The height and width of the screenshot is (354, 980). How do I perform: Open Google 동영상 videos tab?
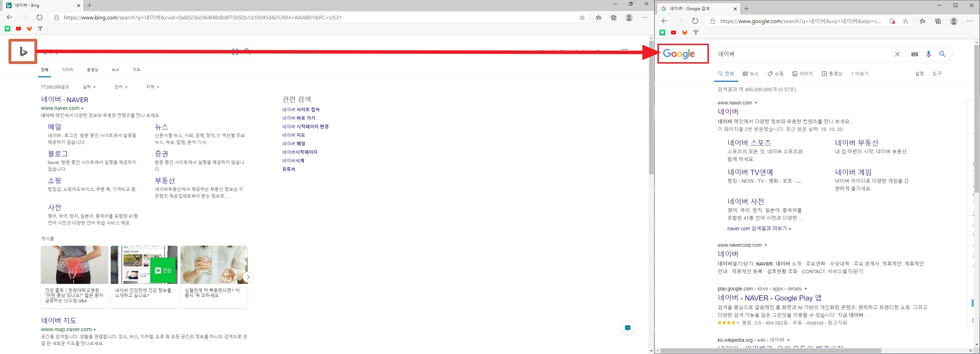click(832, 74)
